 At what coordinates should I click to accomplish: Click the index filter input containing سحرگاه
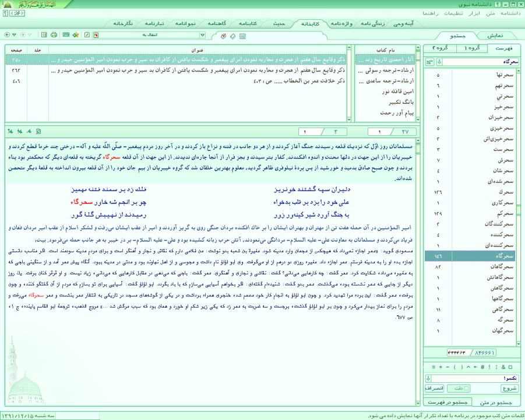pyautogui.click(x=481, y=62)
